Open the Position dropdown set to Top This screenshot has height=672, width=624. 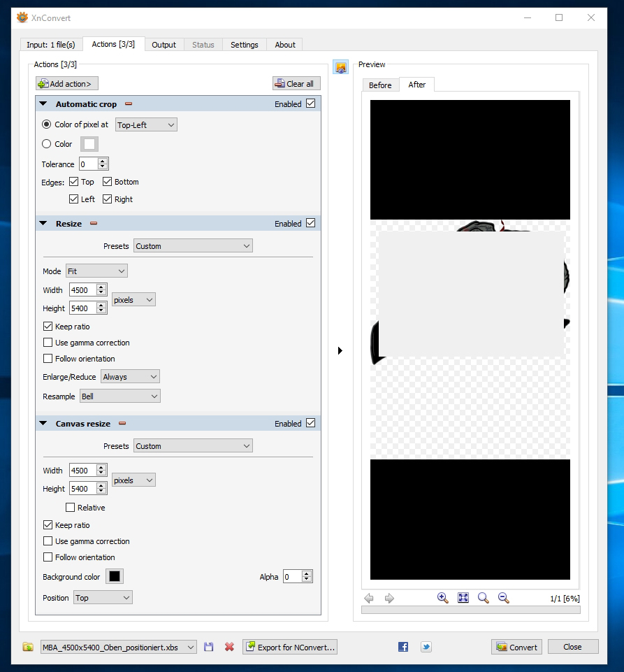point(103,597)
